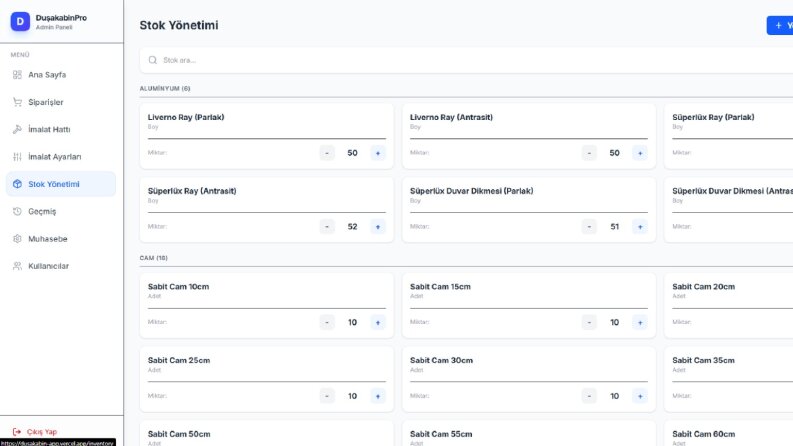The width and height of the screenshot is (793, 446).
Task: Click the search magnifier icon
Action: click(x=152, y=60)
